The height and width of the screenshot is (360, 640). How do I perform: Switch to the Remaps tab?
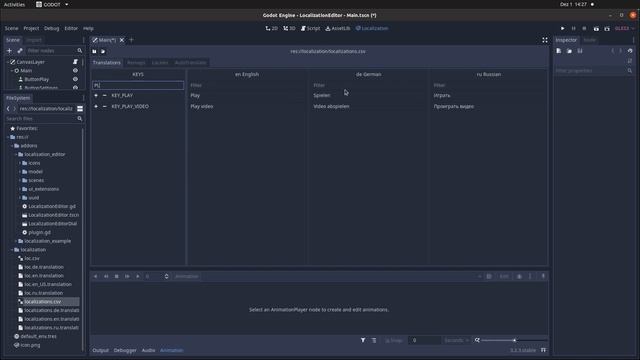(136, 62)
